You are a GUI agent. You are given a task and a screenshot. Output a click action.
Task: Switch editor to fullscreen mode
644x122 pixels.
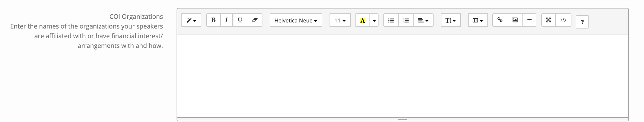(x=548, y=20)
